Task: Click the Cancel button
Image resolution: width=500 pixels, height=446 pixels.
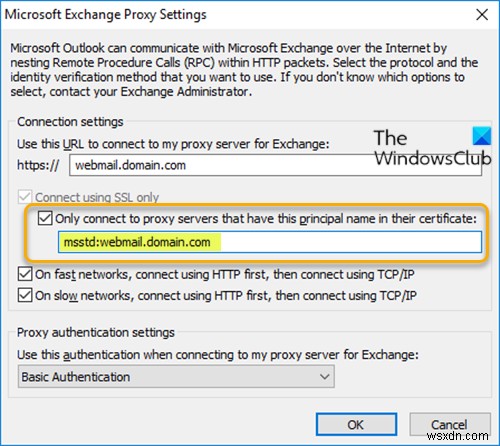Action: [x=450, y=424]
